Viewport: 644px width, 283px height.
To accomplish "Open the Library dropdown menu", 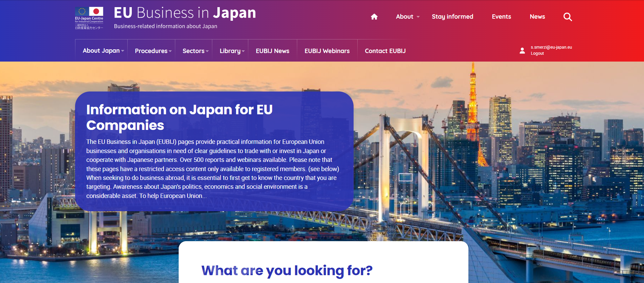I will (x=232, y=51).
